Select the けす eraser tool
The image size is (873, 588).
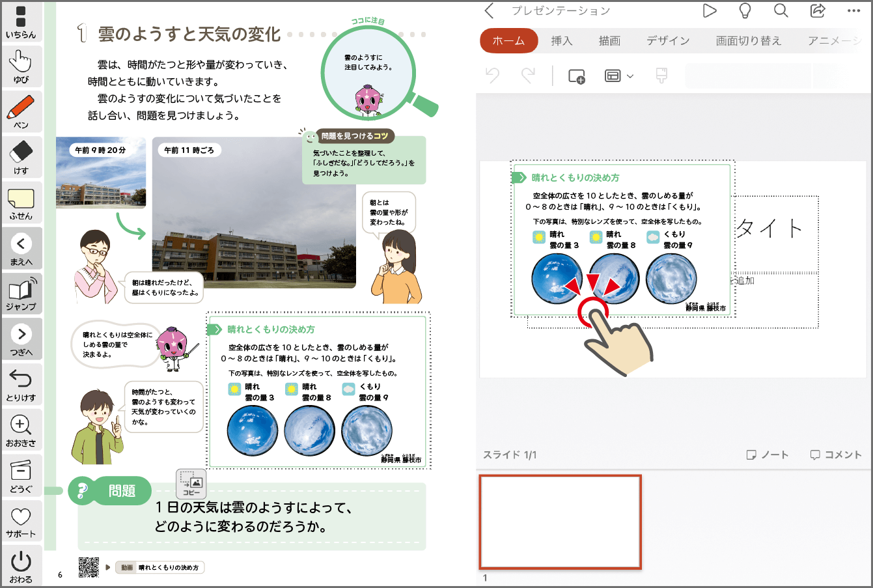[x=21, y=158]
